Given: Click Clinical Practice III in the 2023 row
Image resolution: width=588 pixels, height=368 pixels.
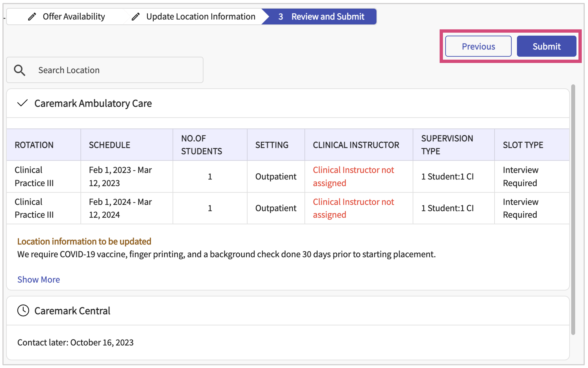Looking at the screenshot, I should click(x=34, y=177).
